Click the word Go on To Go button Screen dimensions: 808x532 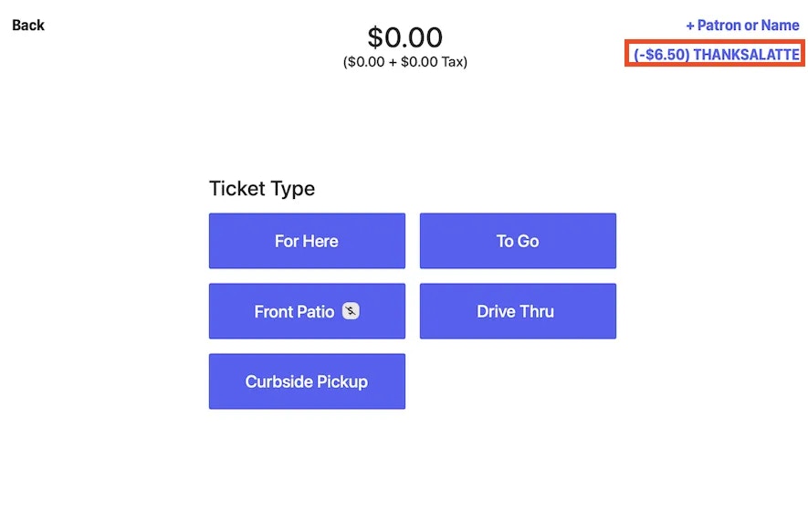pyautogui.click(x=529, y=241)
